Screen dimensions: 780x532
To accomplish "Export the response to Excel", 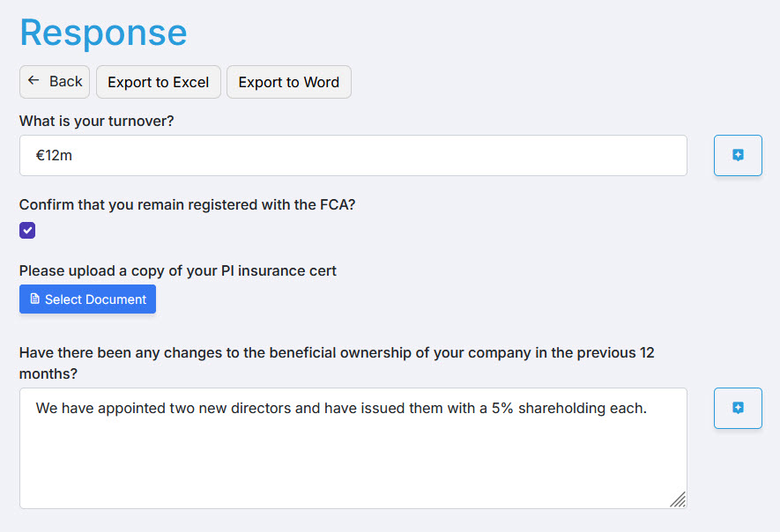I will [x=159, y=82].
